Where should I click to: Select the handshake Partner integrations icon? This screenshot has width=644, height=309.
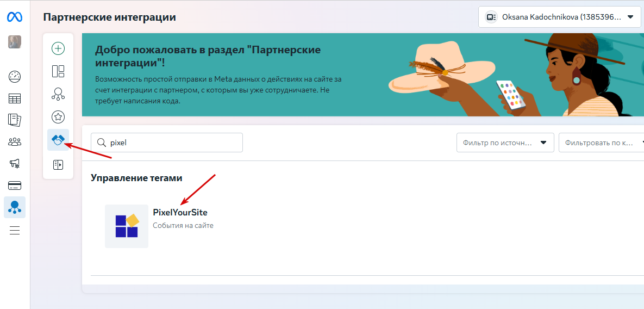click(x=58, y=140)
